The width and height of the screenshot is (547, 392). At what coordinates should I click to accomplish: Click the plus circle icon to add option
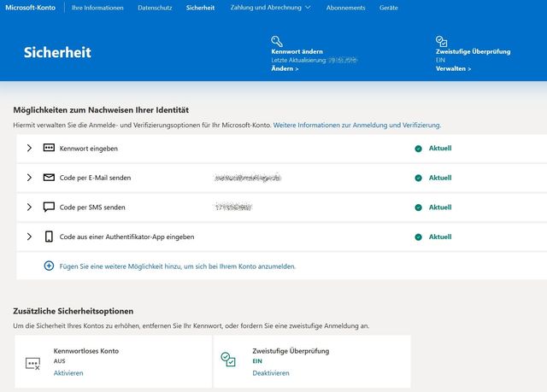pos(49,266)
